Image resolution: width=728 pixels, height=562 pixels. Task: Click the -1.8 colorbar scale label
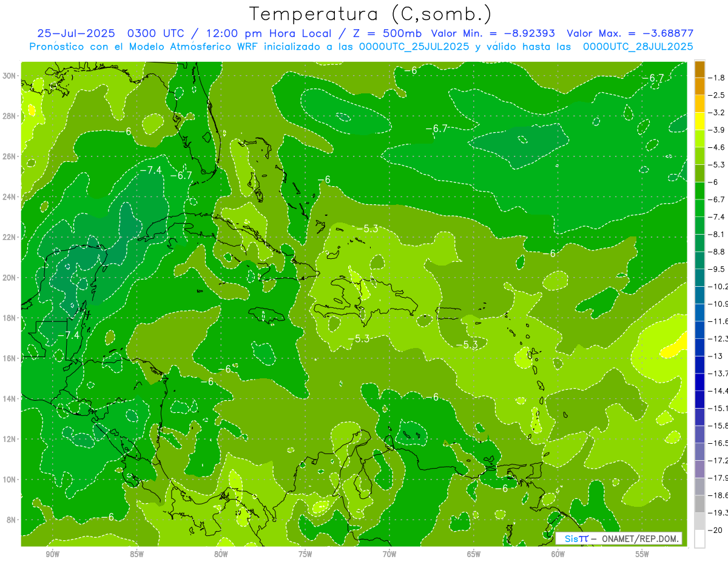(x=716, y=78)
